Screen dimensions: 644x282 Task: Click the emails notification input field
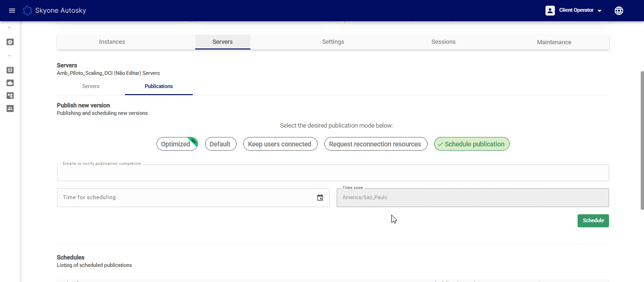pyautogui.click(x=332, y=173)
